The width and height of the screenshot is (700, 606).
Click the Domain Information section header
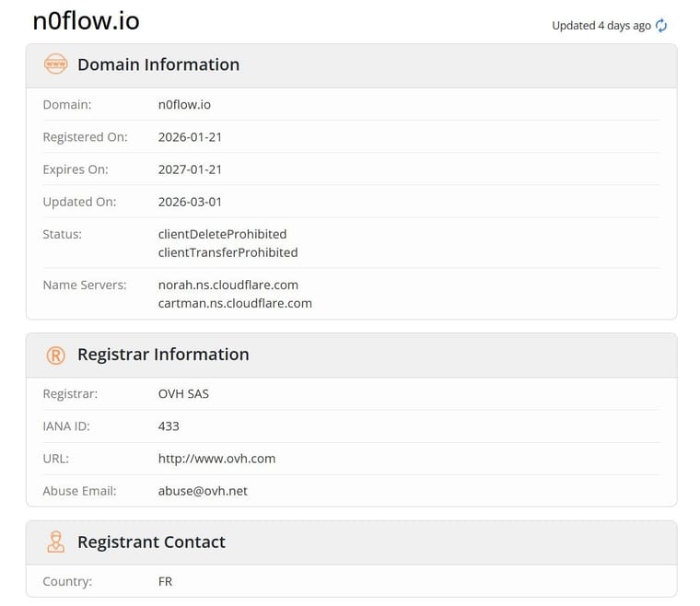click(158, 64)
